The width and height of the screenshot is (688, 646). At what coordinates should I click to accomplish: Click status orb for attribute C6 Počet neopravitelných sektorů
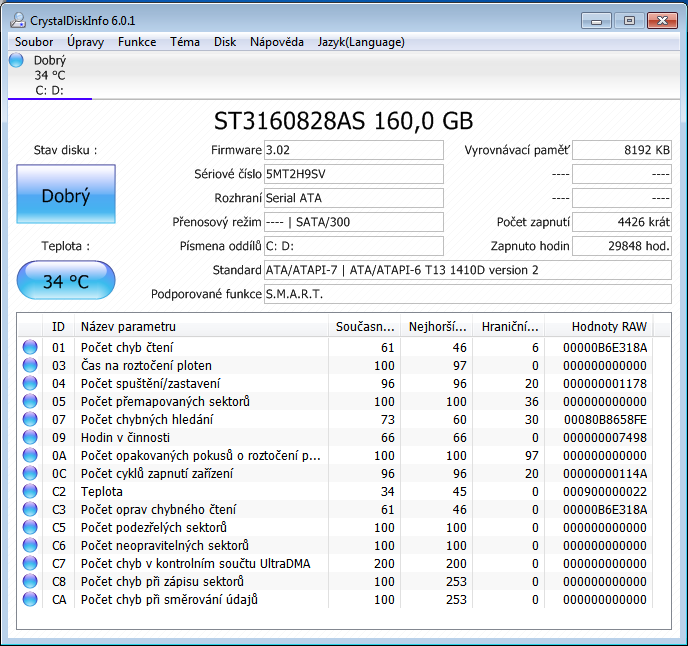tap(30, 545)
